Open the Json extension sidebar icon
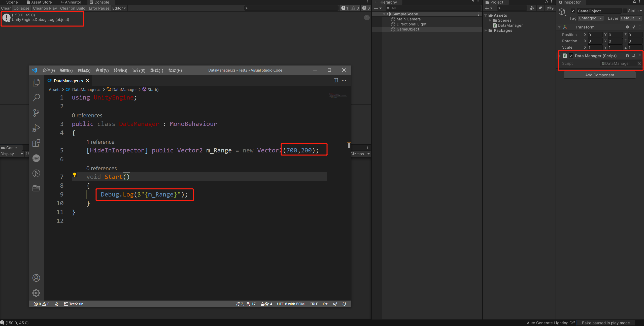 tap(36, 158)
